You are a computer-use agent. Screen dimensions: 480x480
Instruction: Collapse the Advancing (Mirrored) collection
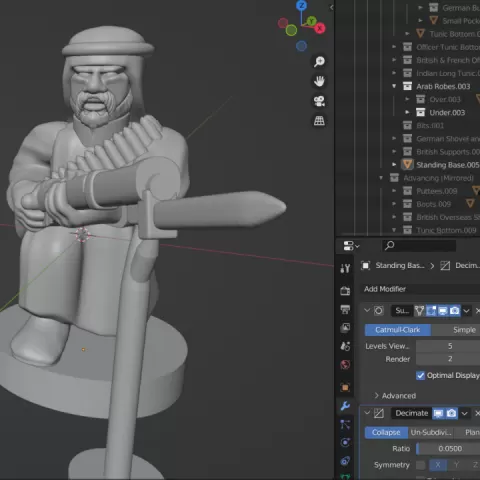381,178
